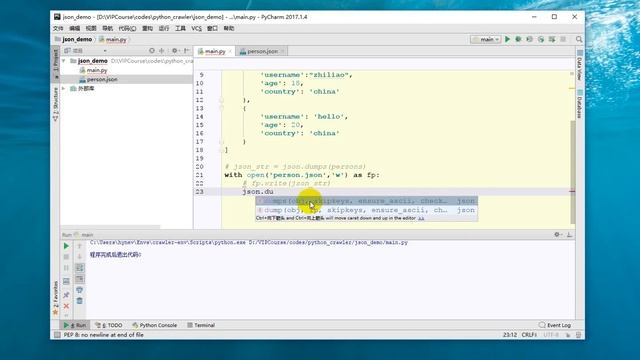
Task: Pin the Run tab with pin icon
Action: pyautogui.click(x=66, y=295)
